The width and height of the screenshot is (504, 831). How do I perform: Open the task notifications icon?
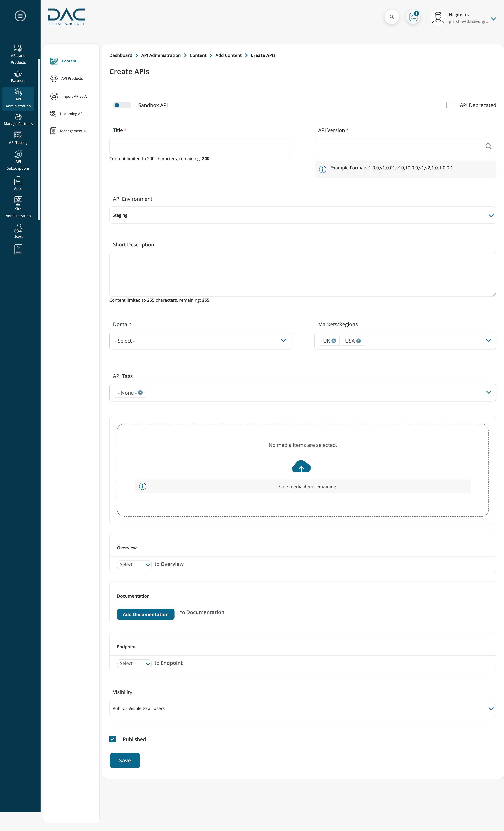click(413, 17)
